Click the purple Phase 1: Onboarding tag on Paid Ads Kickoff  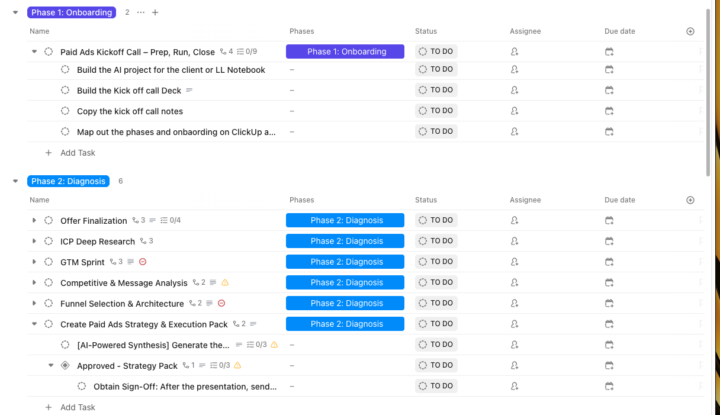344,51
